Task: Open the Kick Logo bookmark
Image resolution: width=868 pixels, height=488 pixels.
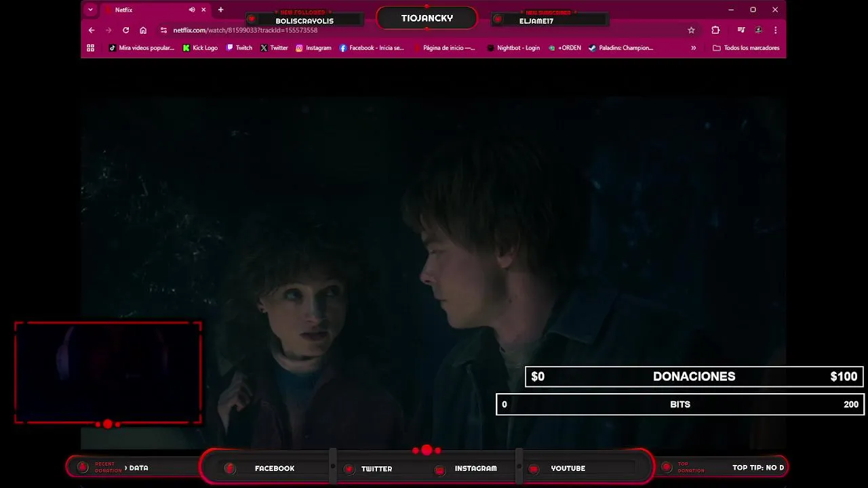Action: tap(200, 48)
